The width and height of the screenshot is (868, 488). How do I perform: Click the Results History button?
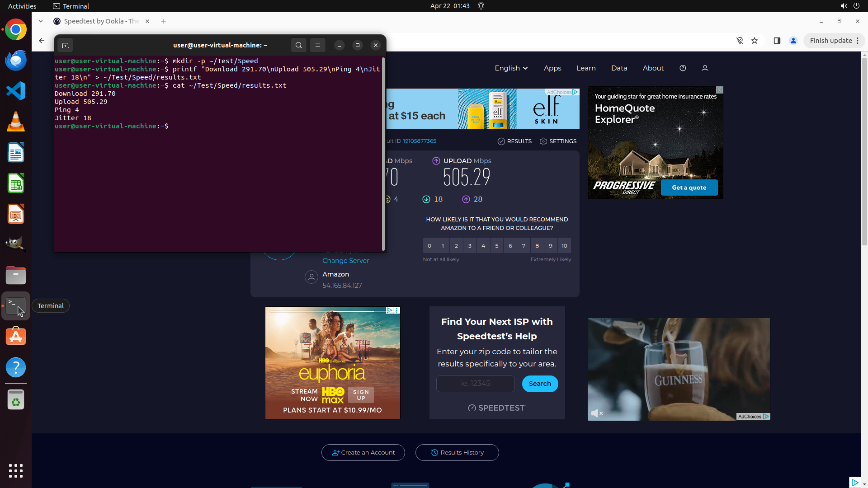click(457, 453)
